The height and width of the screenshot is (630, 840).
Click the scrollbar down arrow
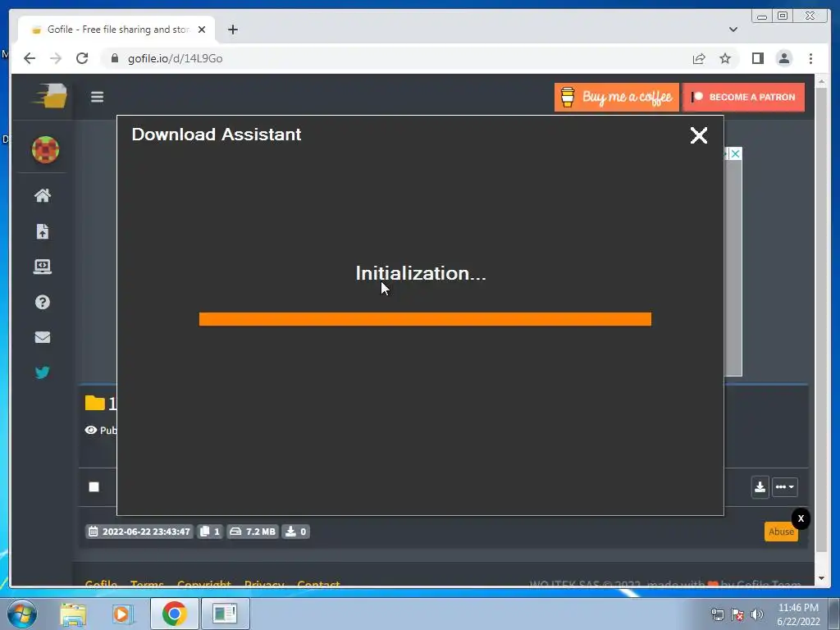pos(821,578)
